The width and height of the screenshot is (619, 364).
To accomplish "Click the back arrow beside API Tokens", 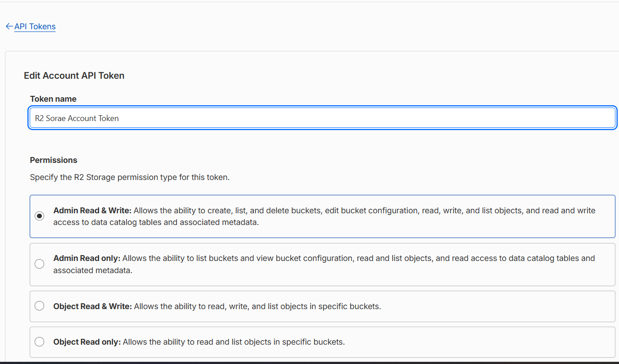I will (9, 27).
